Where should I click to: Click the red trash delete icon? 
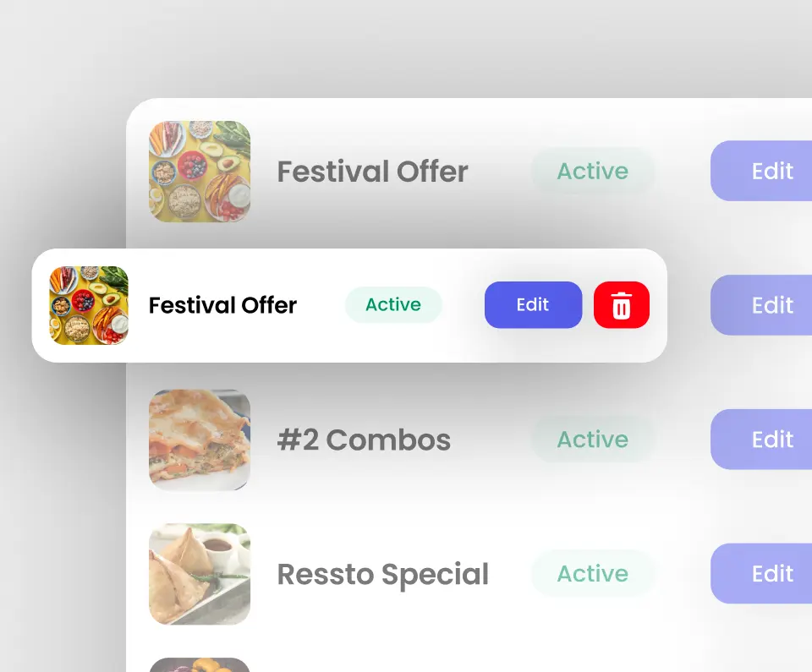622,305
